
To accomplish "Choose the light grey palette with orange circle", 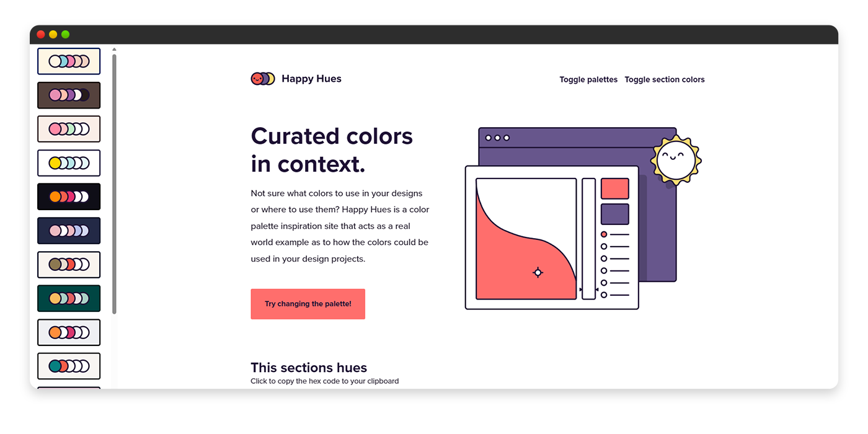I will pos(69,332).
